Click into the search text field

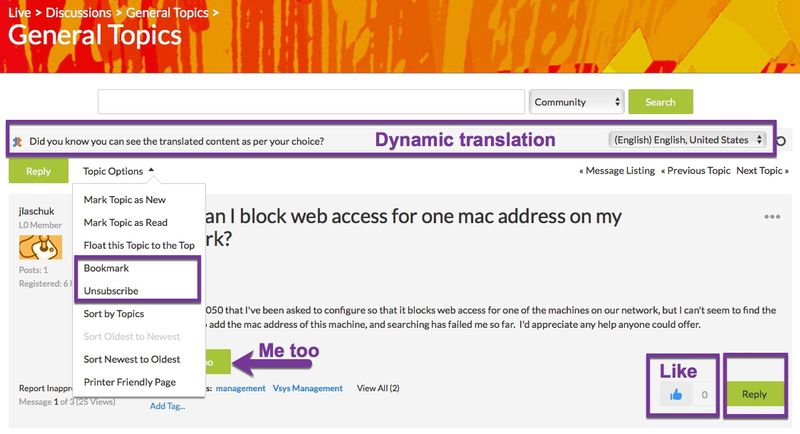click(x=311, y=102)
